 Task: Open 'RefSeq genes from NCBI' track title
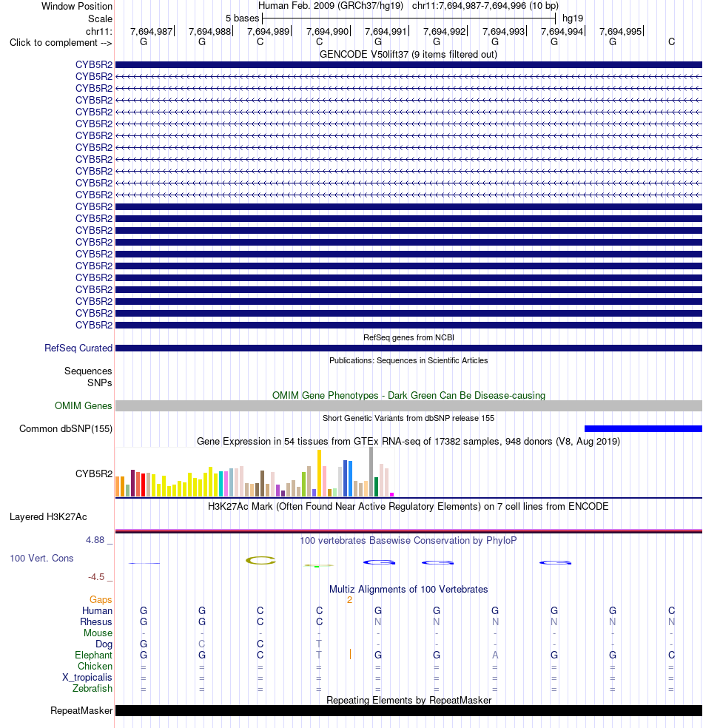point(408,337)
